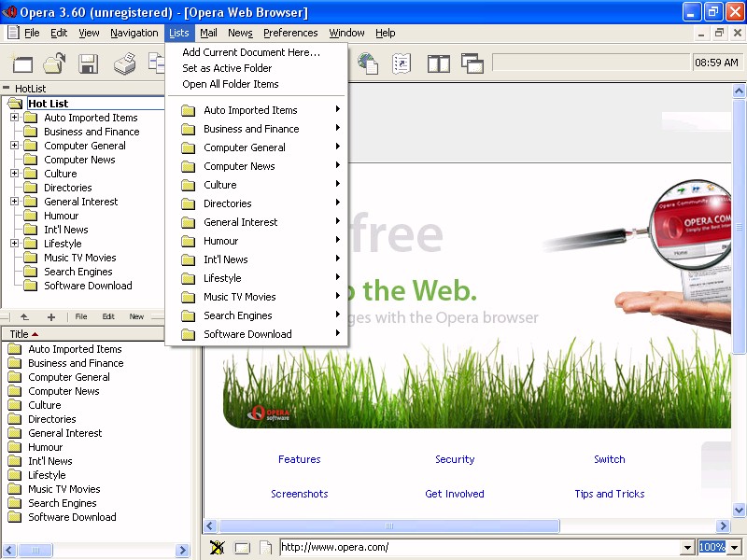This screenshot has height=560, width=747.
Task: Click the File button in the hotlist toolbar
Action: [x=81, y=316]
